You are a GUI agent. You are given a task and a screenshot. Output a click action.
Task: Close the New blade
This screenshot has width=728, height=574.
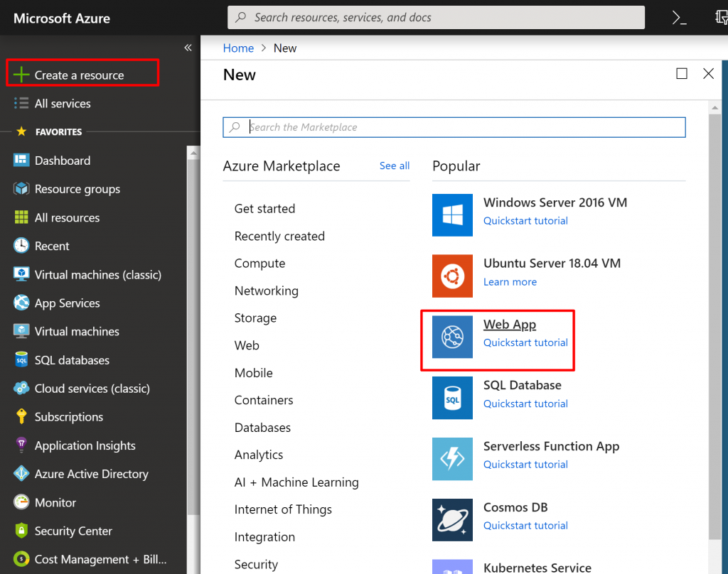[708, 73]
